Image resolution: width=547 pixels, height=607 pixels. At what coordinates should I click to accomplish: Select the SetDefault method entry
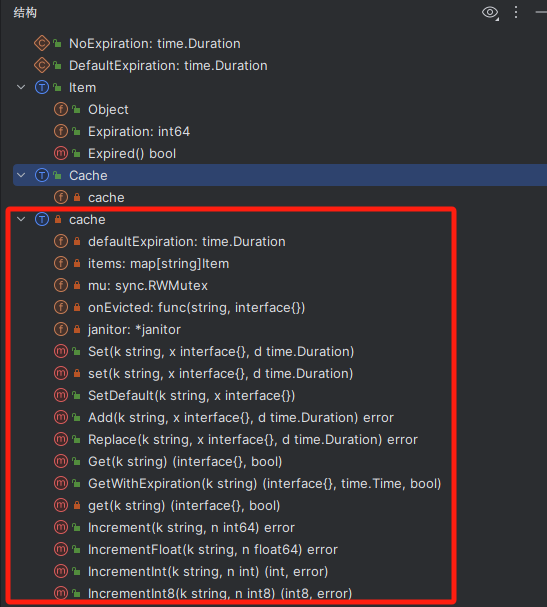(x=191, y=396)
